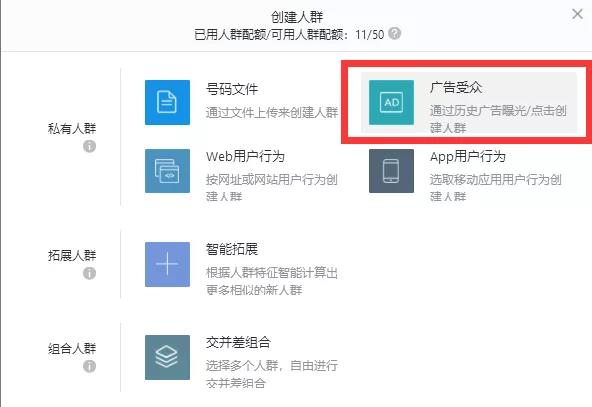Show info icon under 私有人群
This screenshot has height=407, width=592.
(x=89, y=146)
